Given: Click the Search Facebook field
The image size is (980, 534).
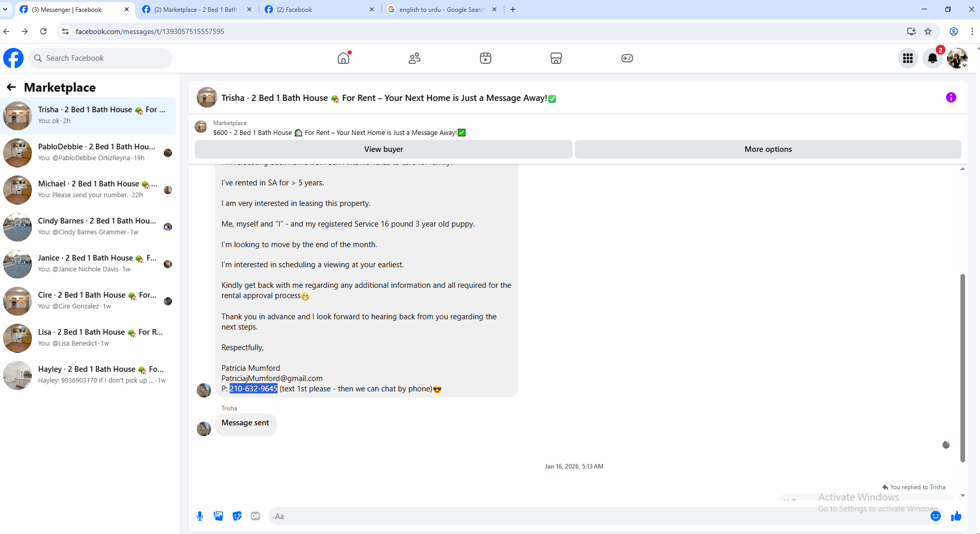Looking at the screenshot, I should point(100,58).
